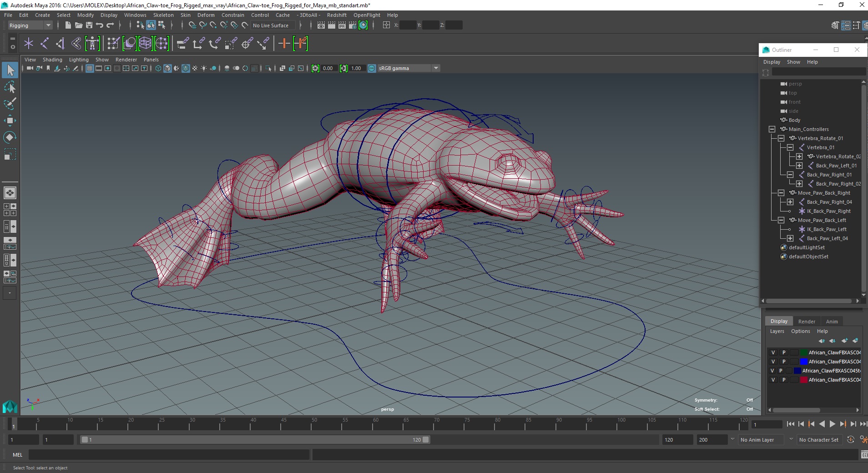Click the Play Forwards button
Viewport: 868px width, 473px height.
tap(833, 424)
